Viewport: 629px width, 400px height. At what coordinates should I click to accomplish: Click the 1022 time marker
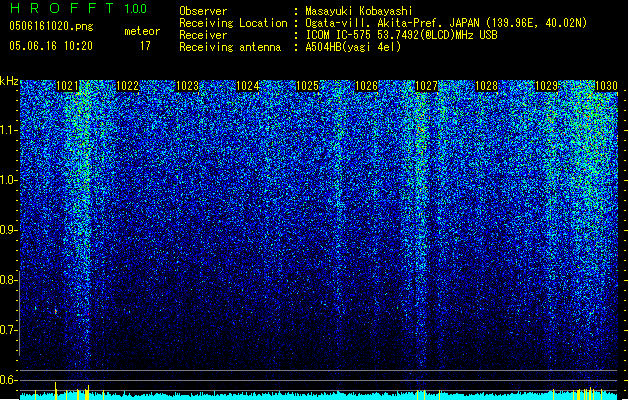pos(127,86)
